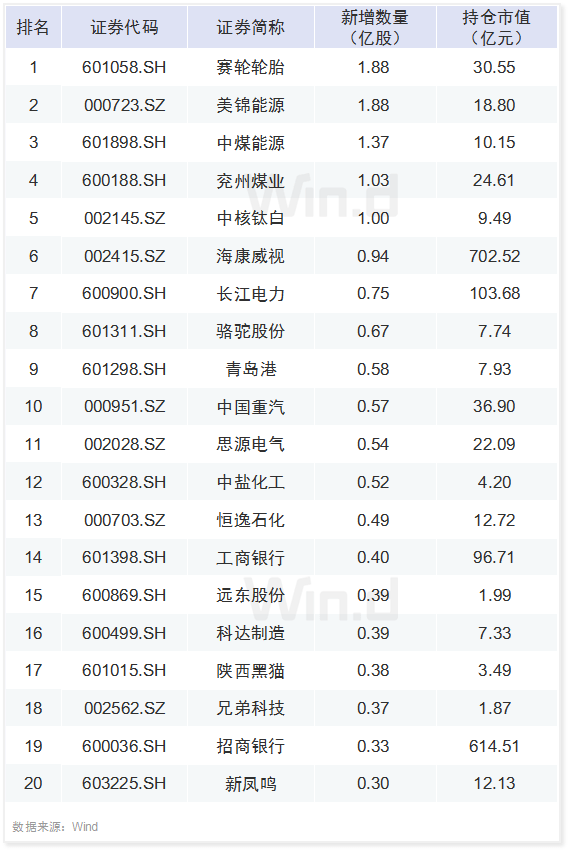Select stock code 601898.SH
This screenshot has width=570, height=852.
pyautogui.click(x=124, y=142)
